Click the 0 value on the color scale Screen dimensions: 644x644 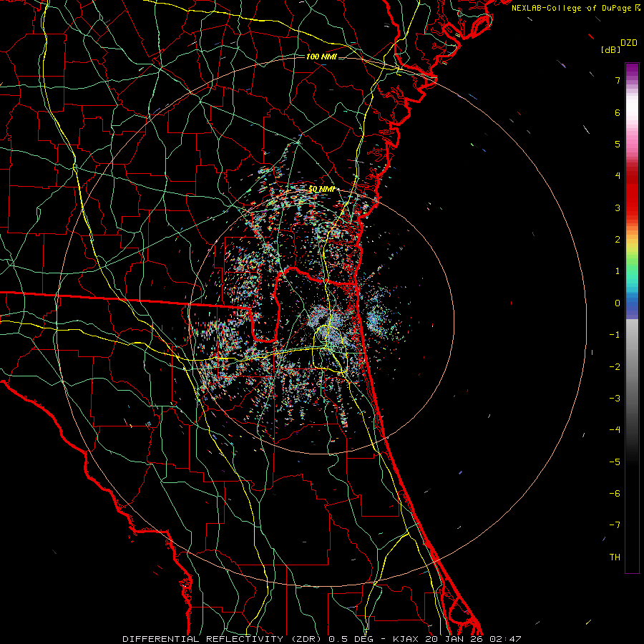point(618,303)
